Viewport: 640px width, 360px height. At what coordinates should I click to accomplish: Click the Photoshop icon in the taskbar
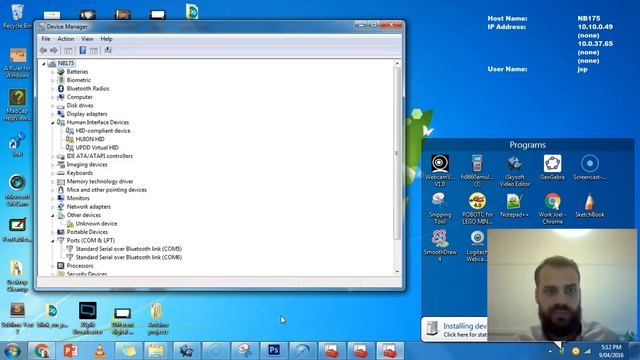pyautogui.click(x=274, y=350)
